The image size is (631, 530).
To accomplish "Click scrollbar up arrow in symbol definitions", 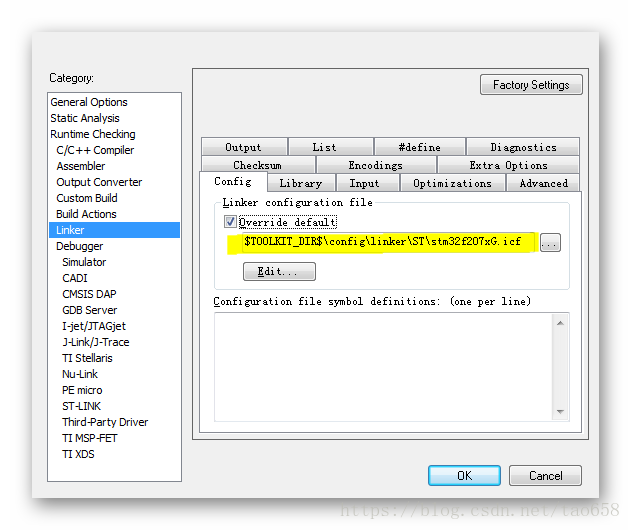I will [x=560, y=323].
